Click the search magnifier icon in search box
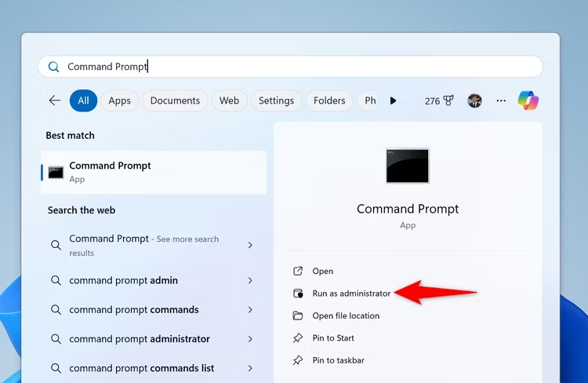 tap(53, 67)
